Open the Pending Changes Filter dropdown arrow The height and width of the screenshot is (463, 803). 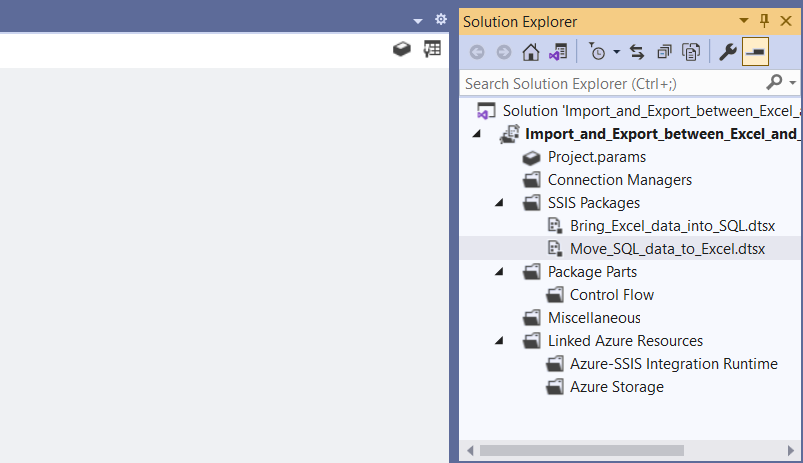pyautogui.click(x=617, y=51)
